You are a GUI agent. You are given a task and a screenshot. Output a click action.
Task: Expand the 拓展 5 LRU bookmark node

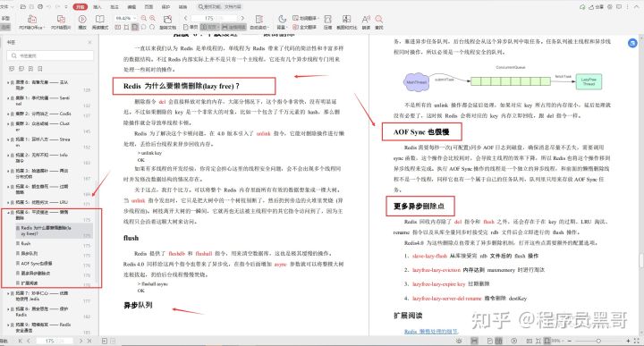click(x=8, y=202)
